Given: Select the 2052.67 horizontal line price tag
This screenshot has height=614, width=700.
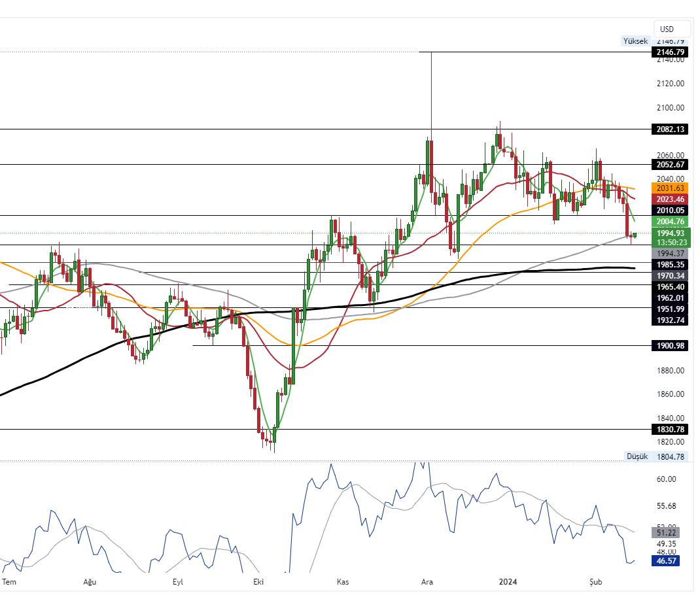Looking at the screenshot, I should [670, 164].
